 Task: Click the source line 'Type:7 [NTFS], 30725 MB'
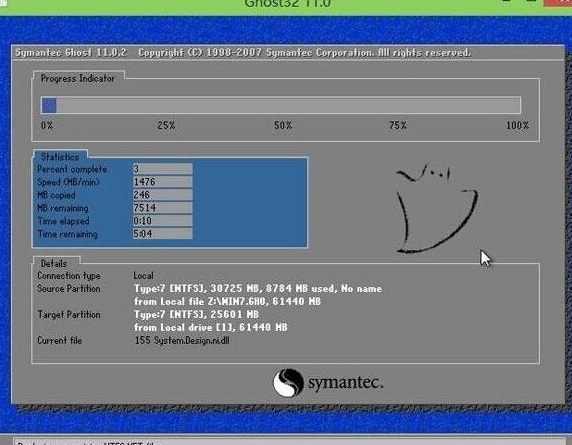(x=258, y=289)
